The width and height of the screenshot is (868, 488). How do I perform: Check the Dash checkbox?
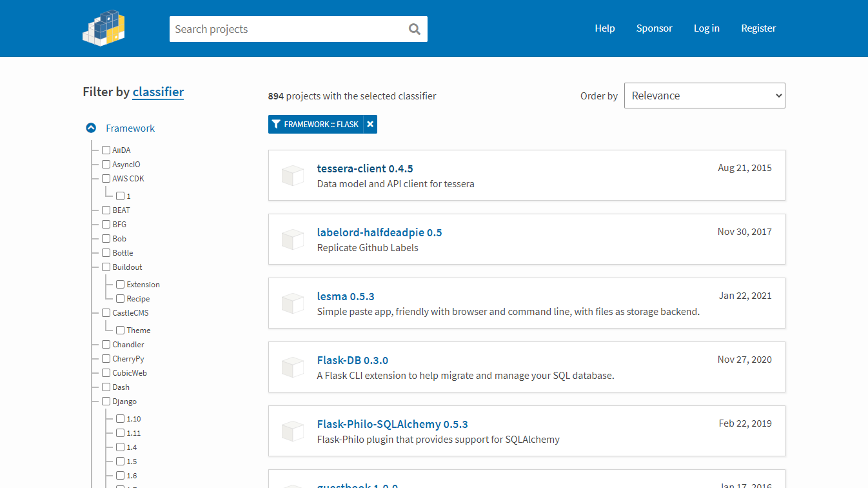pyautogui.click(x=106, y=387)
